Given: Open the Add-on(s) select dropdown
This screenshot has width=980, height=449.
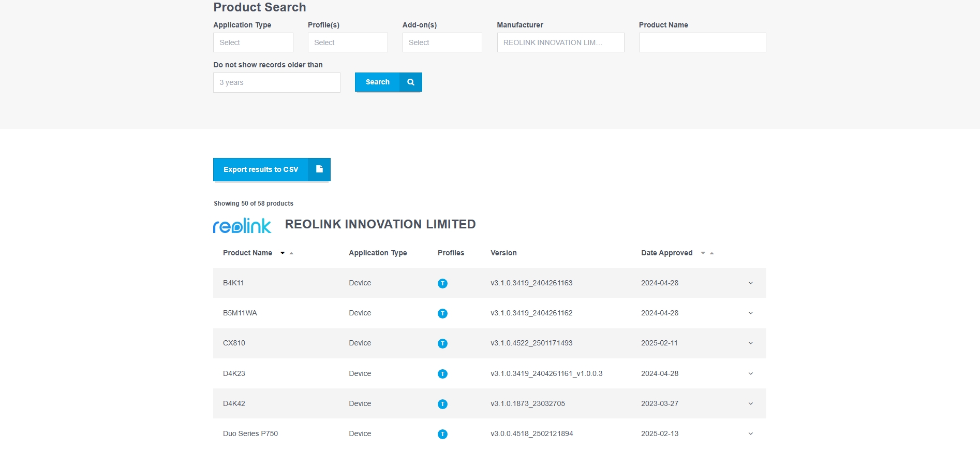Looking at the screenshot, I should (442, 42).
